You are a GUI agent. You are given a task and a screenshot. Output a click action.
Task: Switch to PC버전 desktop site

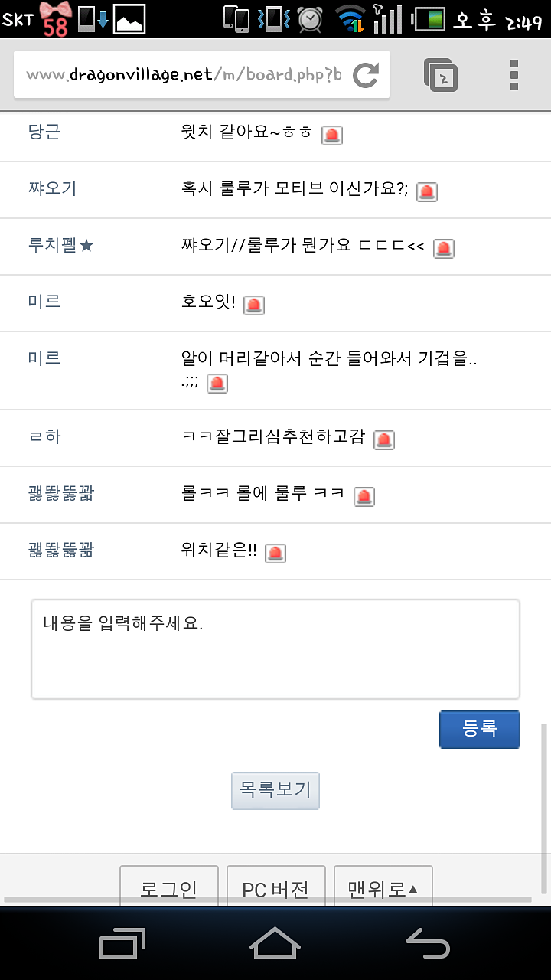tap(276, 888)
